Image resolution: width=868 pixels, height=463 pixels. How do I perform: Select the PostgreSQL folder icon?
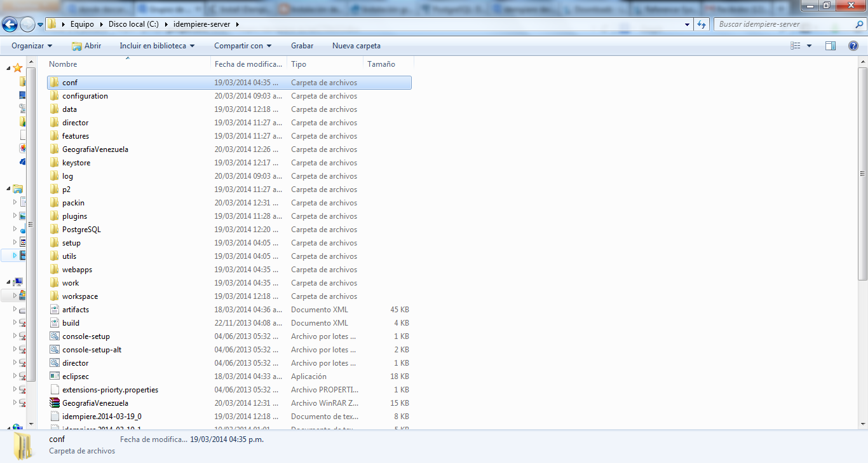[x=55, y=230]
